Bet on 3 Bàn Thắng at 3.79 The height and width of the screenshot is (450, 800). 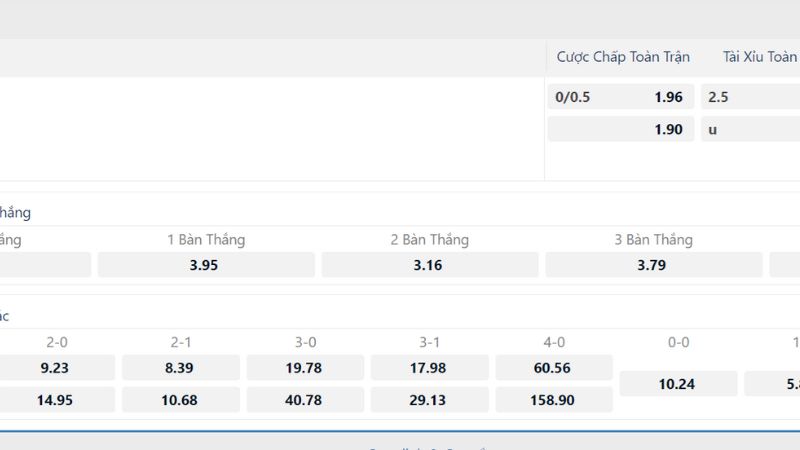point(654,265)
